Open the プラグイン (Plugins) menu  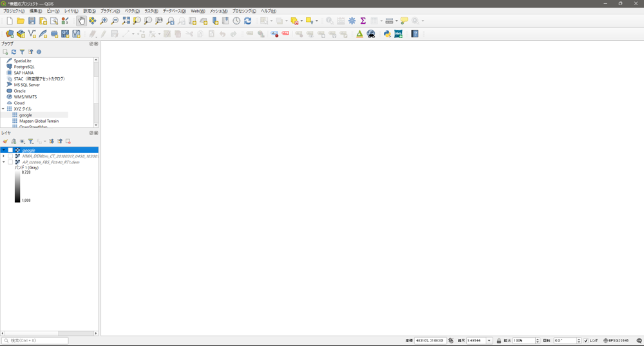point(109,11)
